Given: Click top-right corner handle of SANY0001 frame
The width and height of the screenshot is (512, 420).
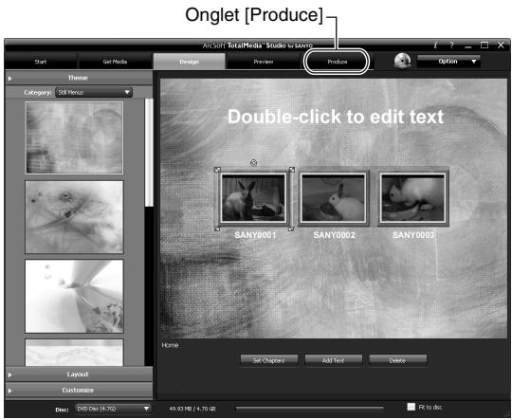Looking at the screenshot, I should tap(292, 170).
